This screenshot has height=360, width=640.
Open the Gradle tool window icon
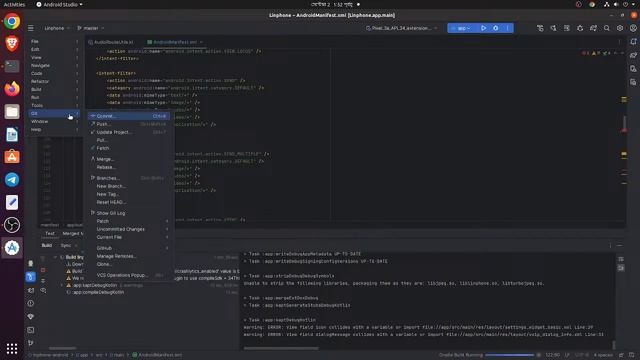633,55
